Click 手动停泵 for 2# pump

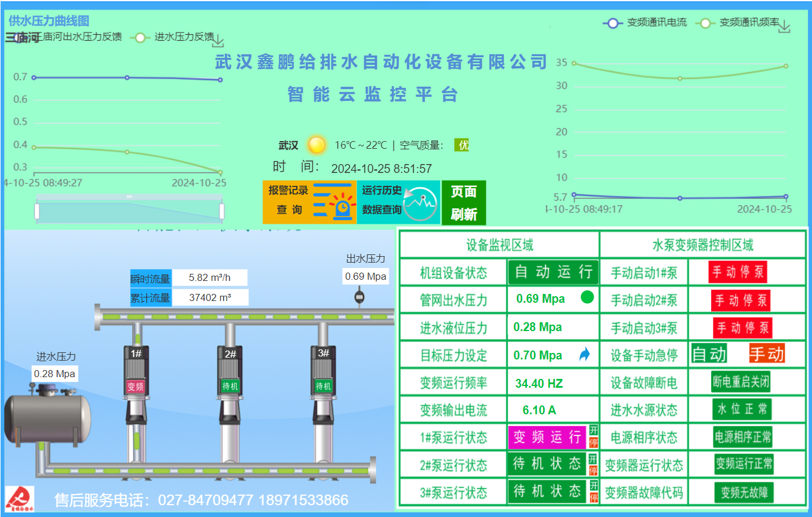tap(741, 300)
